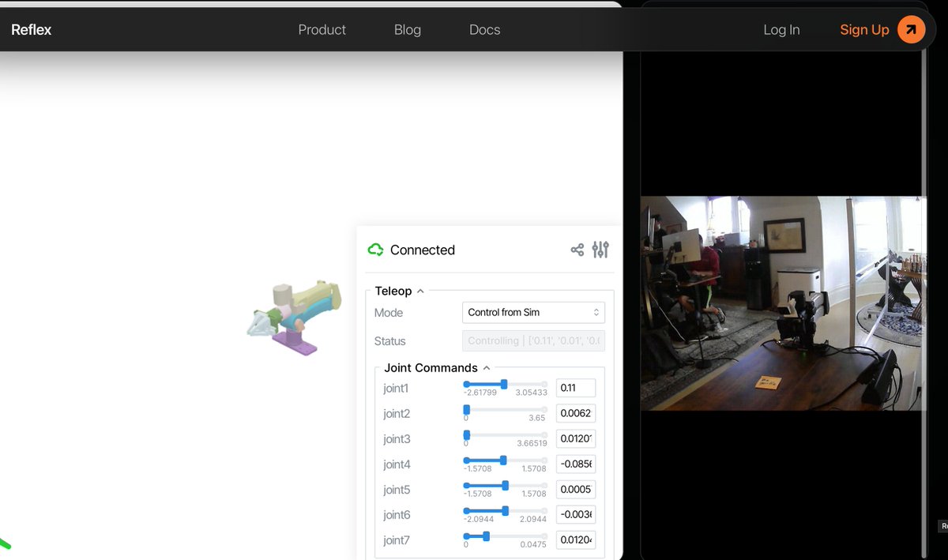Open the Mode dropdown showing Control from Sim
Viewport: 948px width, 560px height.
[533, 312]
